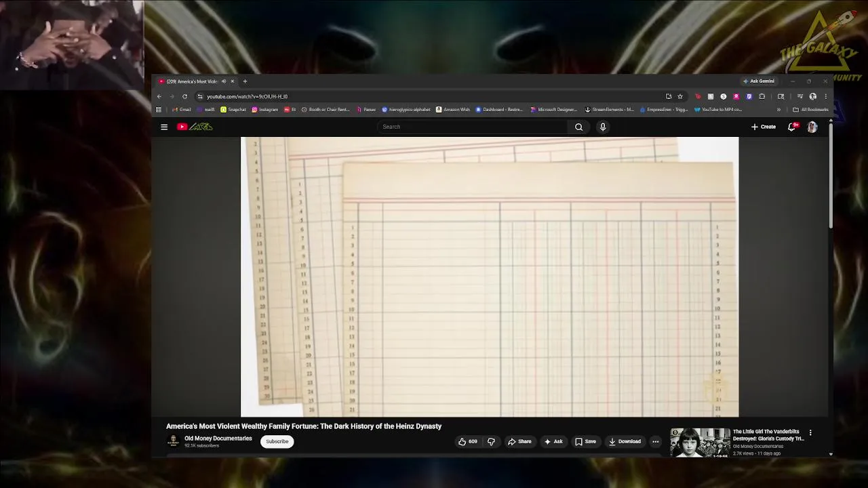This screenshot has width=868, height=488.
Task: Bookmark this page with the star icon
Action: pos(680,96)
